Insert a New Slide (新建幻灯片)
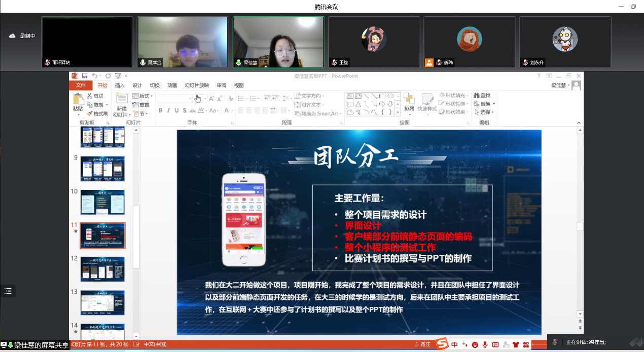This screenshot has height=352, width=644. click(123, 105)
